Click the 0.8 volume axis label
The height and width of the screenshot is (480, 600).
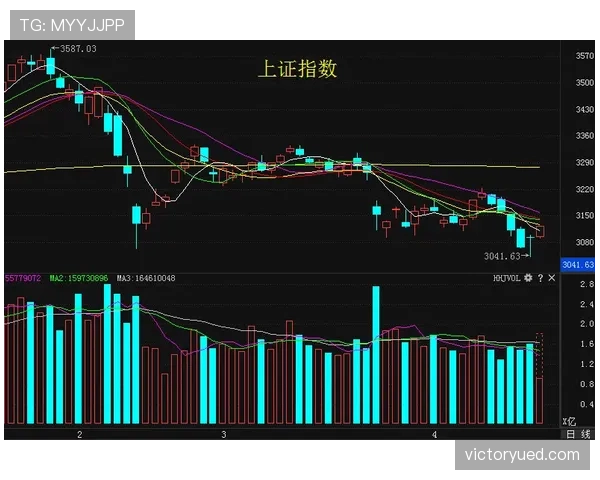point(587,384)
